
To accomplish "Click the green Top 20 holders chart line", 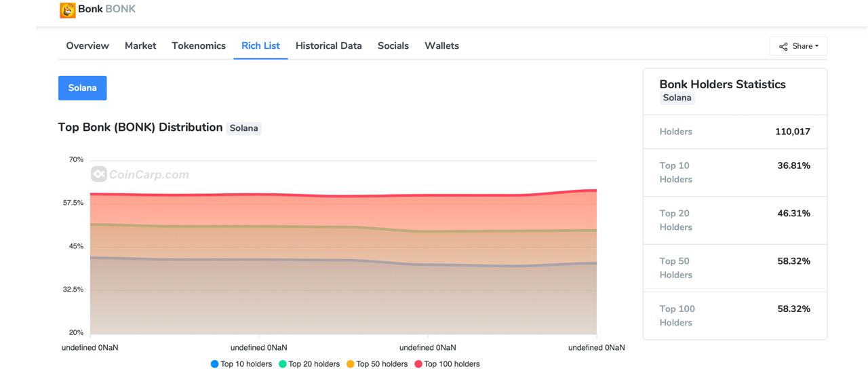I will pyautogui.click(x=343, y=227).
